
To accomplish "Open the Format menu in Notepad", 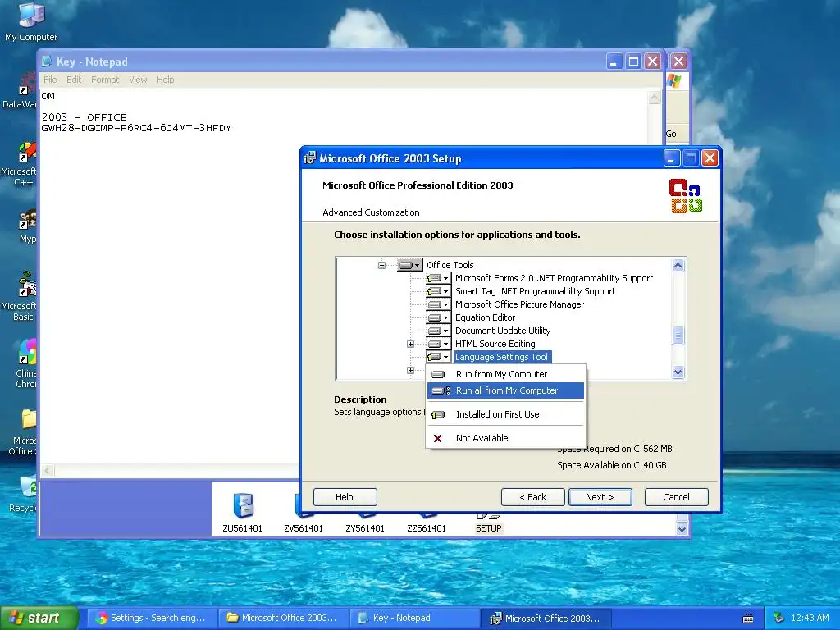I will tap(105, 80).
